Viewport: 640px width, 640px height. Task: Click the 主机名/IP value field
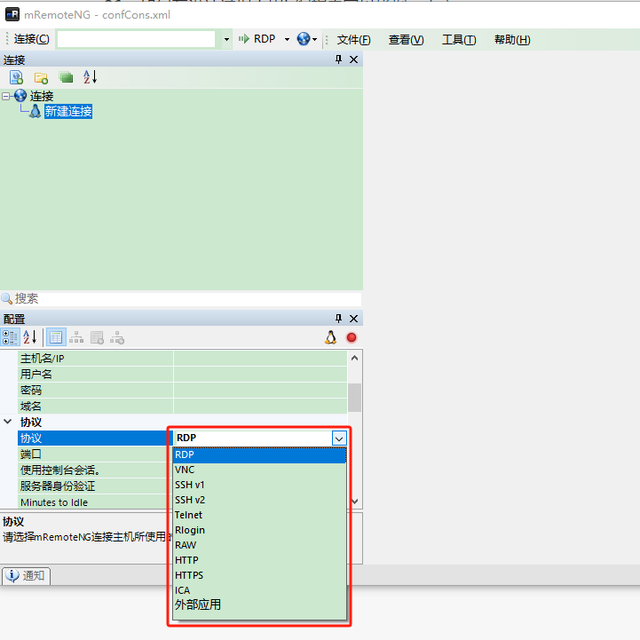pyautogui.click(x=260, y=358)
